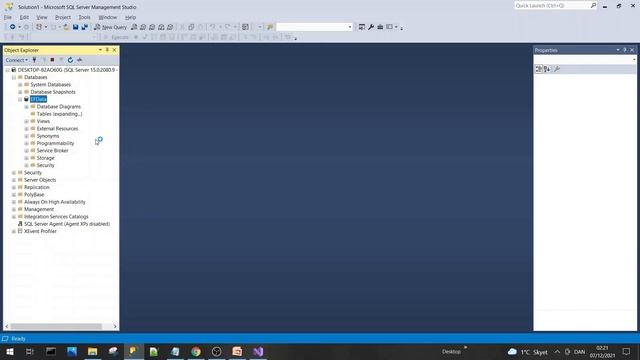The width and height of the screenshot is (640, 360).
Task: Expand the Management node
Action: tap(14, 209)
